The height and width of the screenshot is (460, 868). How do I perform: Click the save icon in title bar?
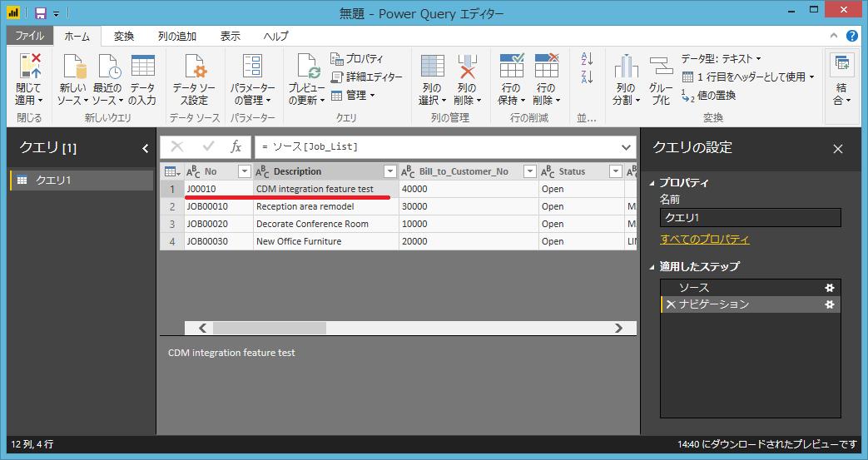tap(41, 12)
